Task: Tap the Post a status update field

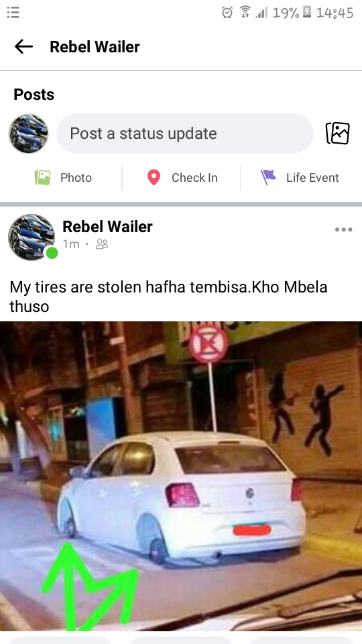Action: pyautogui.click(x=185, y=133)
